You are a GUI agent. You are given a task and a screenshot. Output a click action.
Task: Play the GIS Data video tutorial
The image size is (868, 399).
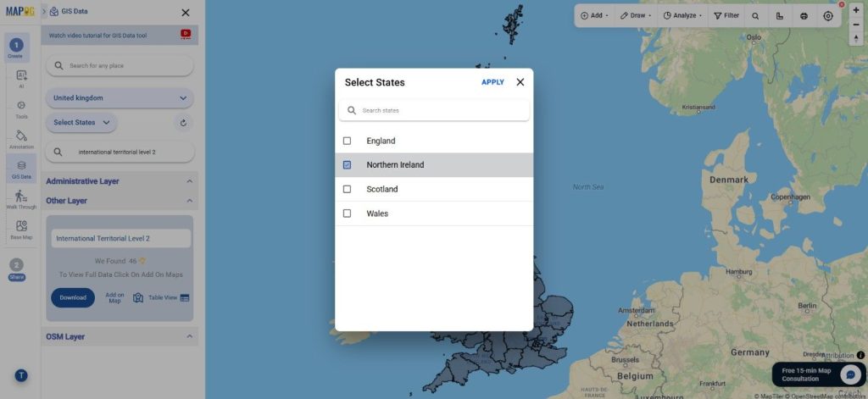(186, 35)
